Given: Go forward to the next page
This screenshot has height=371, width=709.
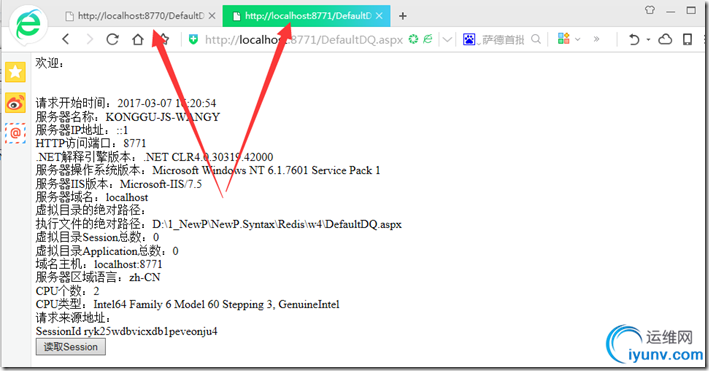Looking at the screenshot, I should click(90, 39).
